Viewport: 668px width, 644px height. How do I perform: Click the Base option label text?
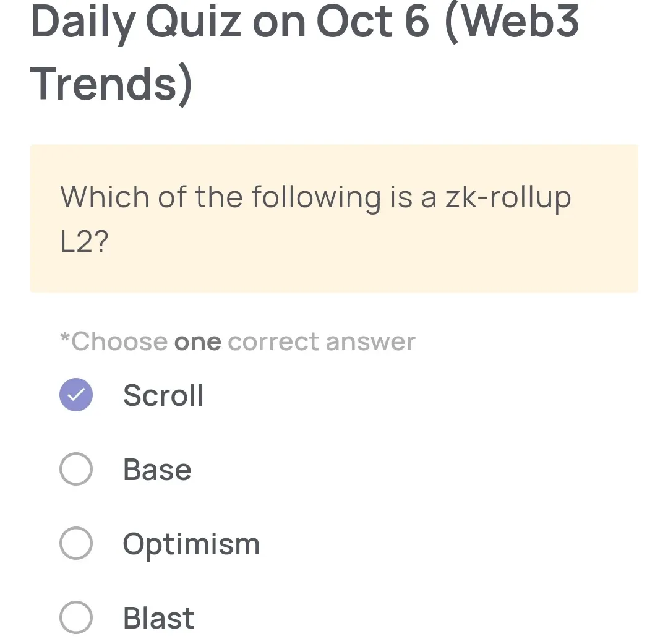156,469
